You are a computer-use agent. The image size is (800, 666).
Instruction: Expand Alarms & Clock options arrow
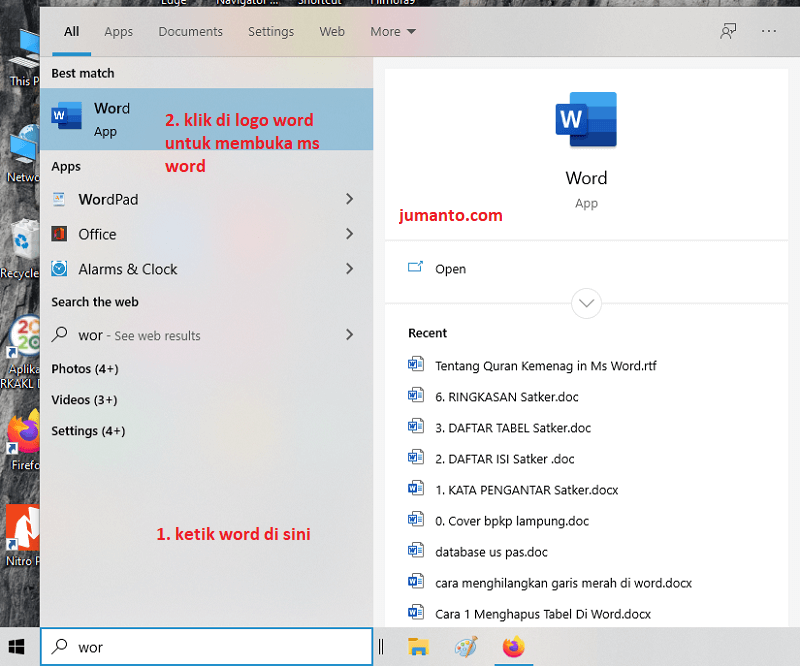pyautogui.click(x=349, y=268)
